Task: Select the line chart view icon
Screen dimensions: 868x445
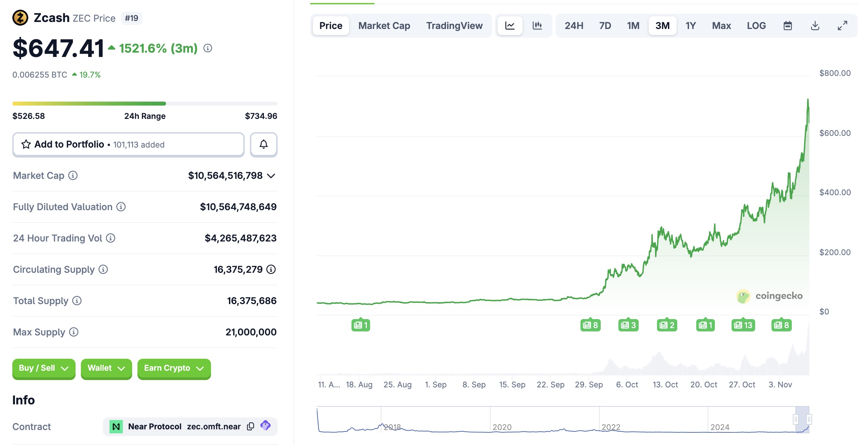Action: (510, 26)
